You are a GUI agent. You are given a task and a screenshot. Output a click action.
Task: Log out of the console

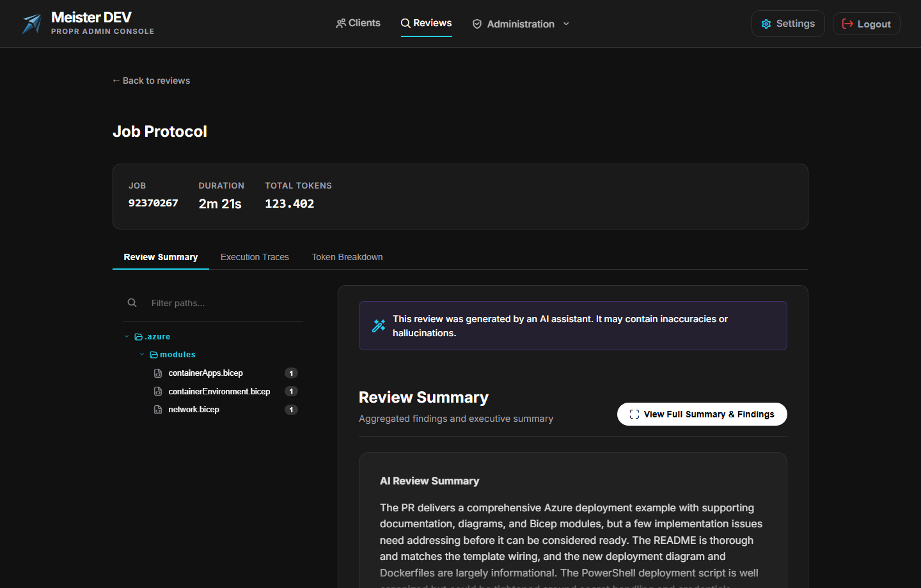point(866,24)
